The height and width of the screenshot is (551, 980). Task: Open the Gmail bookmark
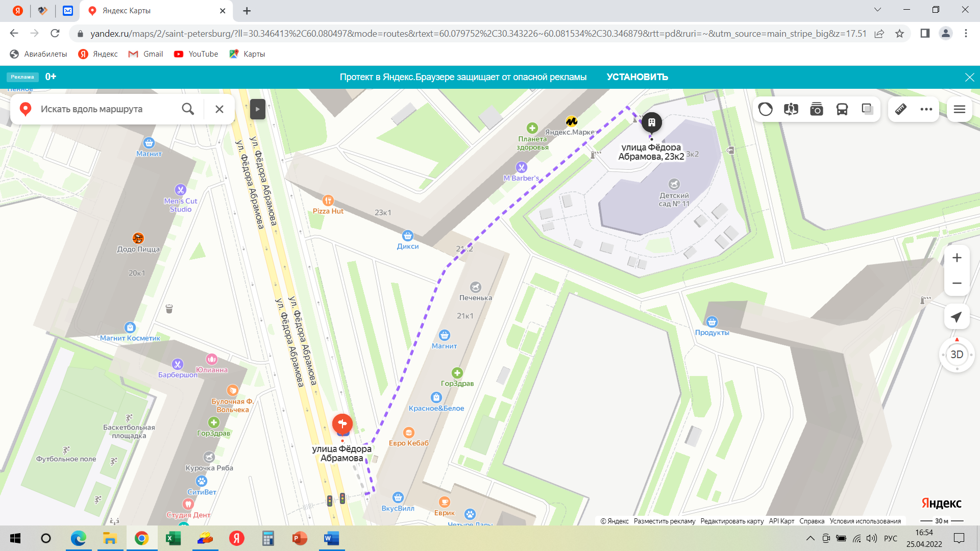(146, 54)
